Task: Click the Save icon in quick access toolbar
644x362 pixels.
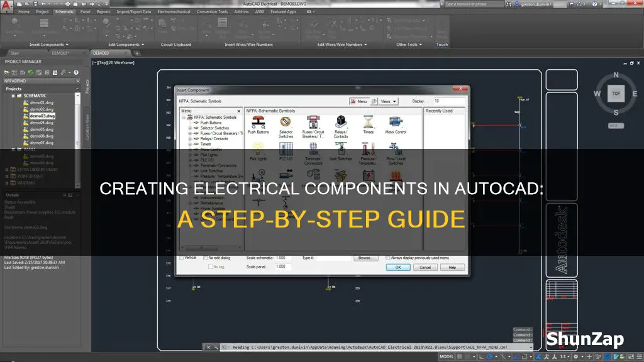Action: (35, 4)
